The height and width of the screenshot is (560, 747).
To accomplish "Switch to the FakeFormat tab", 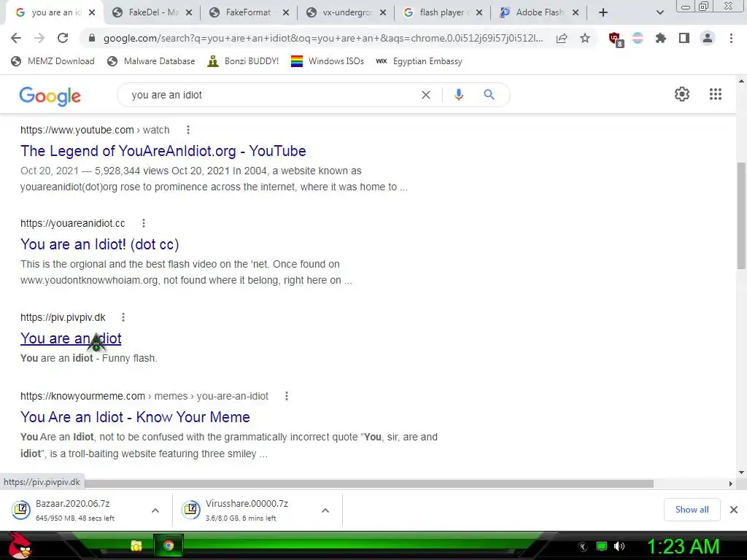I will point(248,12).
